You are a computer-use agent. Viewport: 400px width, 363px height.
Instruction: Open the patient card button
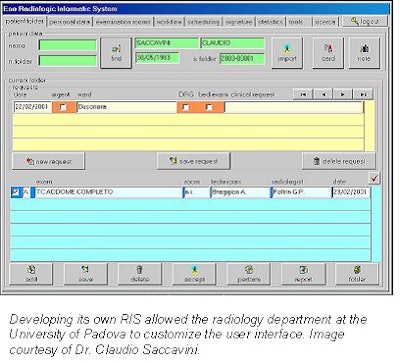328,53
